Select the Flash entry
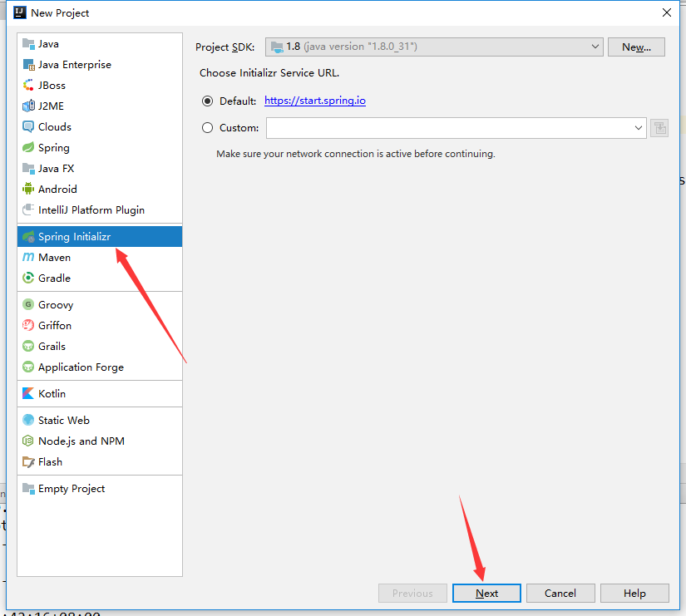Screen dimensions: 686x616 pyautogui.click(x=100, y=462)
